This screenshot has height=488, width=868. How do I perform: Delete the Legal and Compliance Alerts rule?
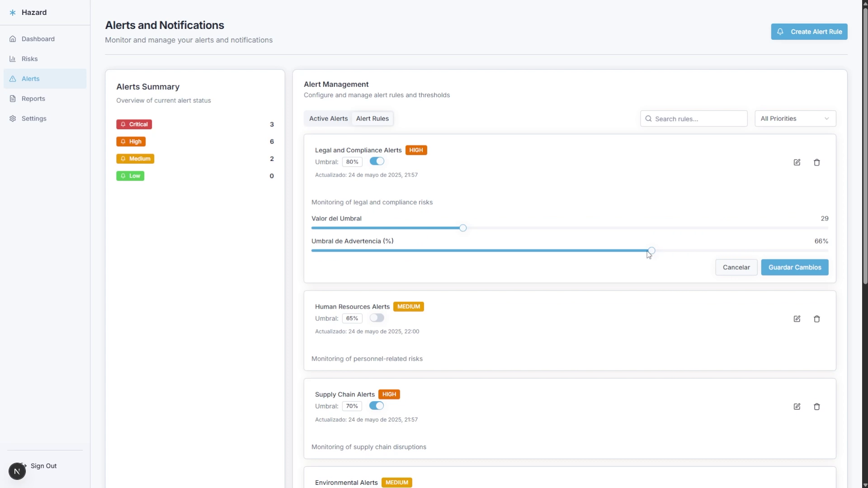point(817,162)
